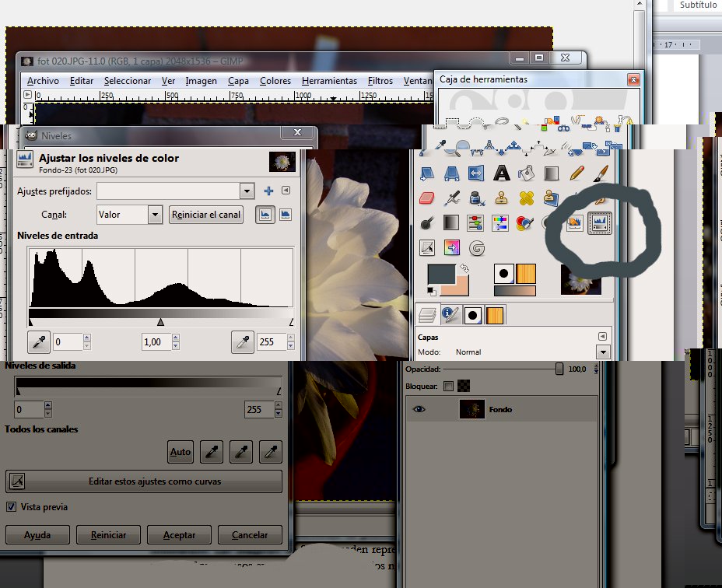This screenshot has height=588, width=722.
Task: Open the Color Balance tool
Action: [x=475, y=223]
